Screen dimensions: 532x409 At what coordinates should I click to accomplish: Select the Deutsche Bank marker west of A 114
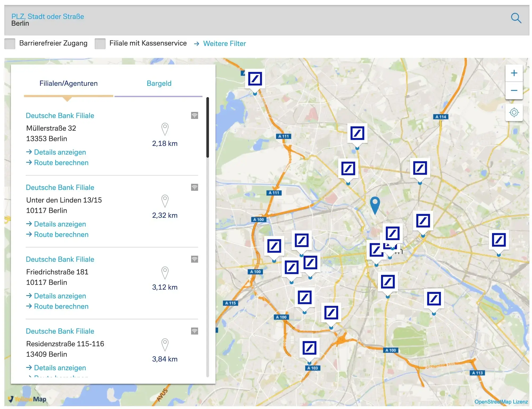point(357,133)
